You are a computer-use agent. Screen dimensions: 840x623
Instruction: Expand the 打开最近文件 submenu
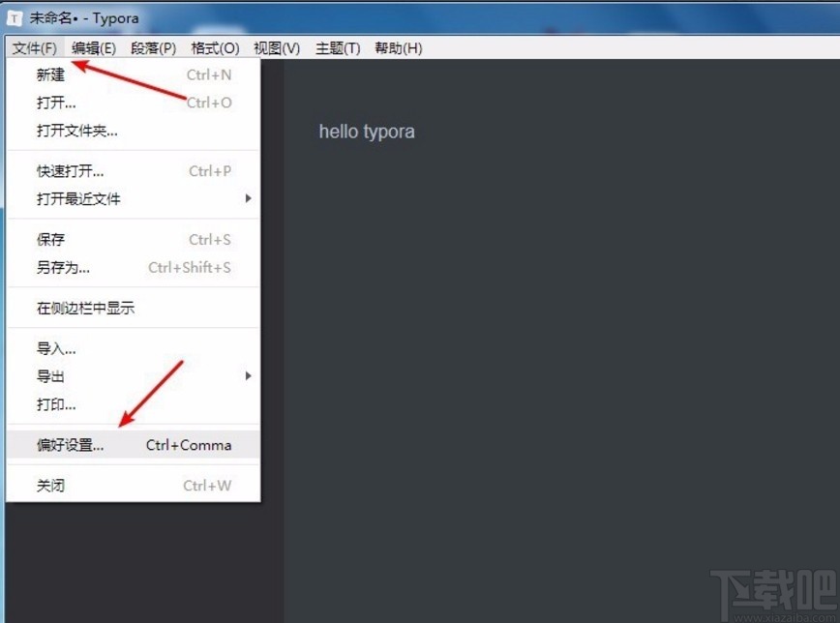(75, 199)
